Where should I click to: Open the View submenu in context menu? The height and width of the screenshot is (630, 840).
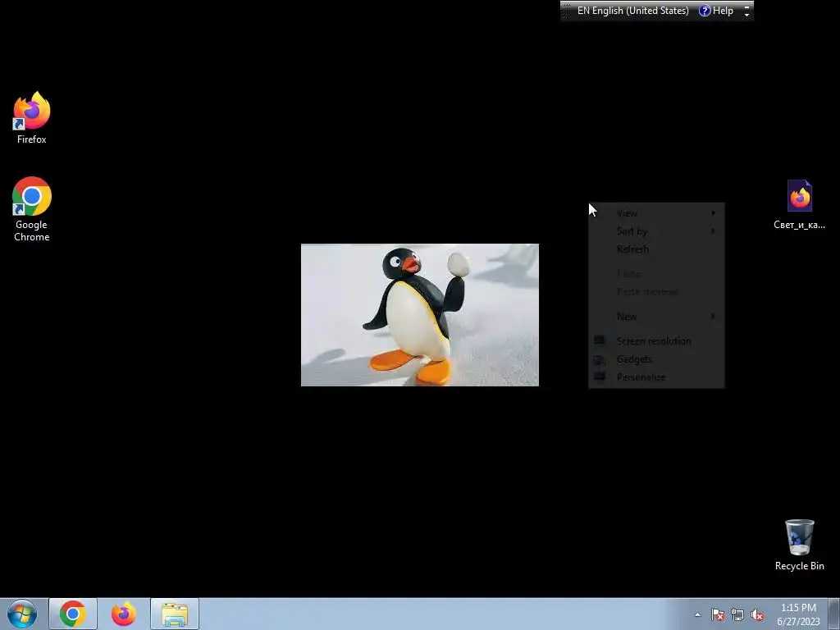tap(656, 213)
